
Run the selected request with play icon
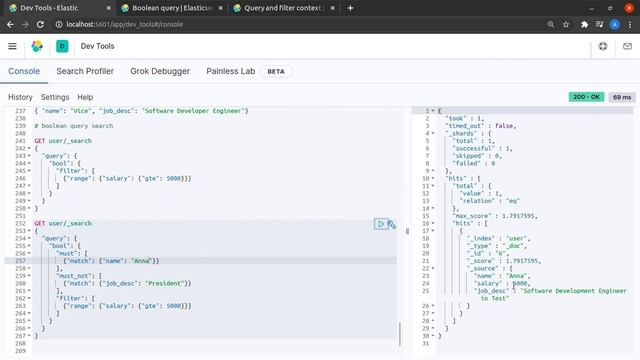[380, 224]
